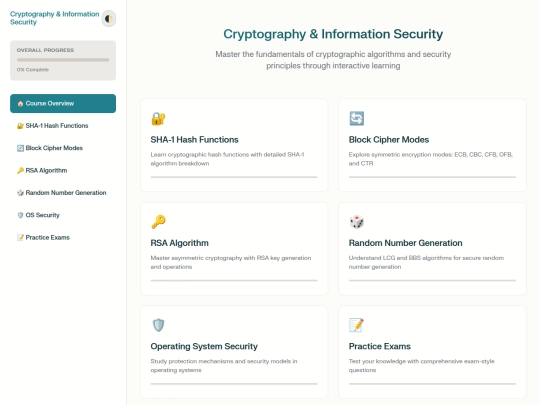Screen dimensions: 540x405
Task: Click the shield icon beside OS Security
Action: 20,215
